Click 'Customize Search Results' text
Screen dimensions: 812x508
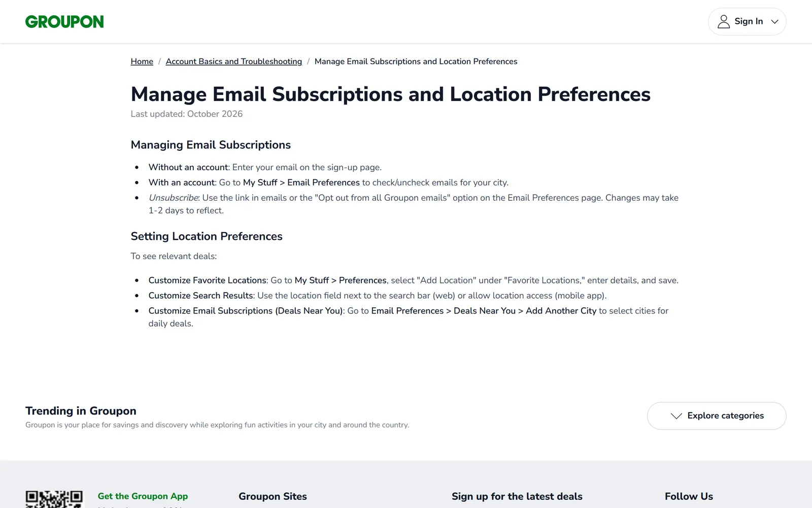201,296
